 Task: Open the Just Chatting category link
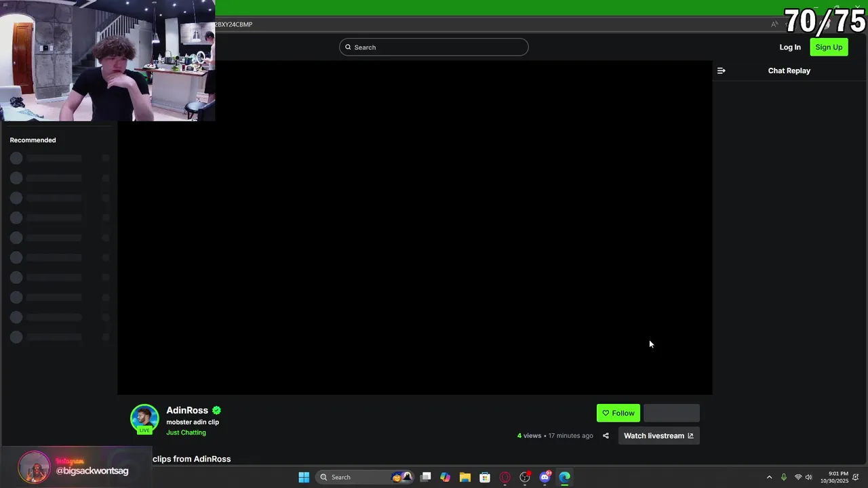(186, 432)
